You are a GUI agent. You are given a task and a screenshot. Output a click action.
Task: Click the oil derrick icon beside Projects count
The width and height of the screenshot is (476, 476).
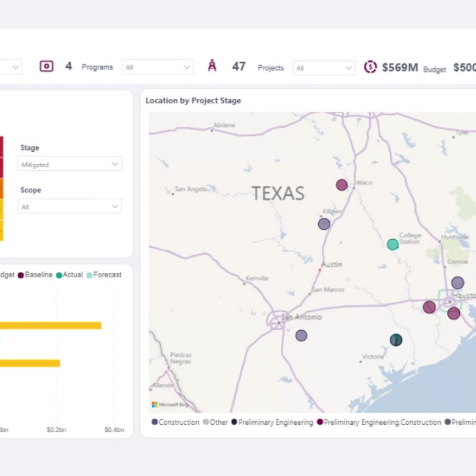point(212,66)
